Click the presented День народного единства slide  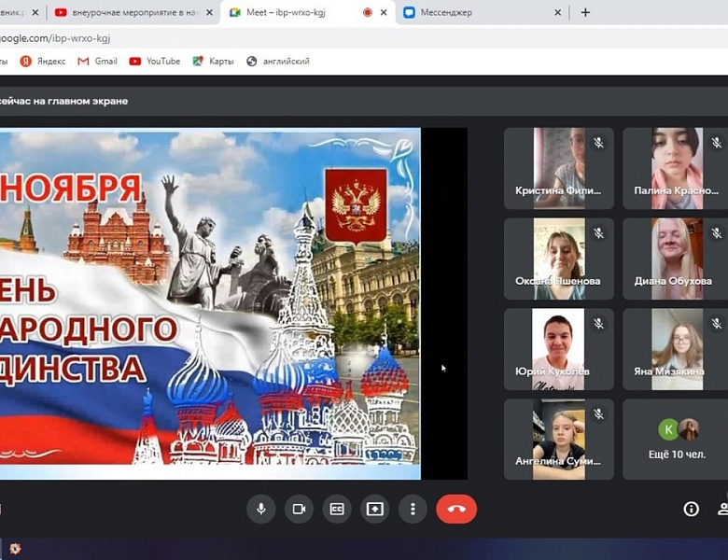point(210,303)
